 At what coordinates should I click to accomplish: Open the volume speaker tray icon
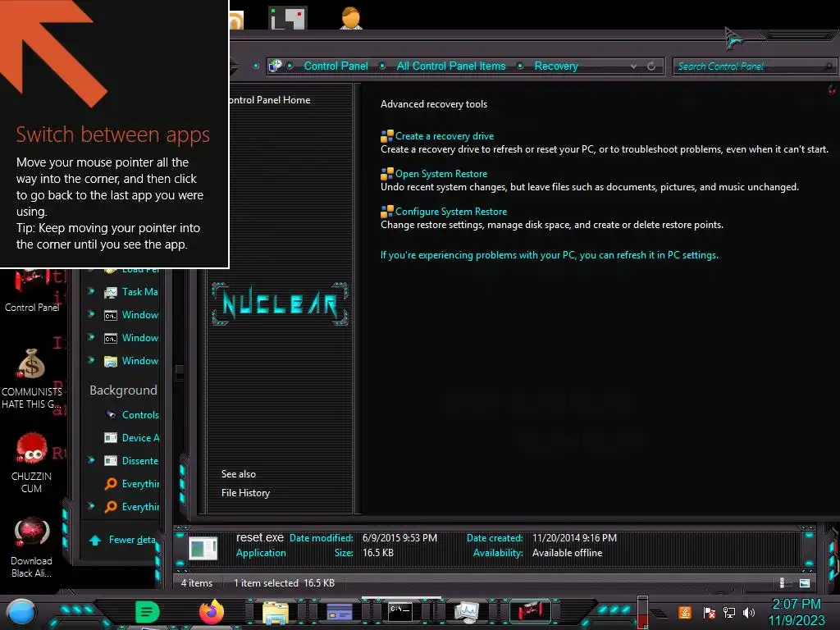click(x=749, y=612)
